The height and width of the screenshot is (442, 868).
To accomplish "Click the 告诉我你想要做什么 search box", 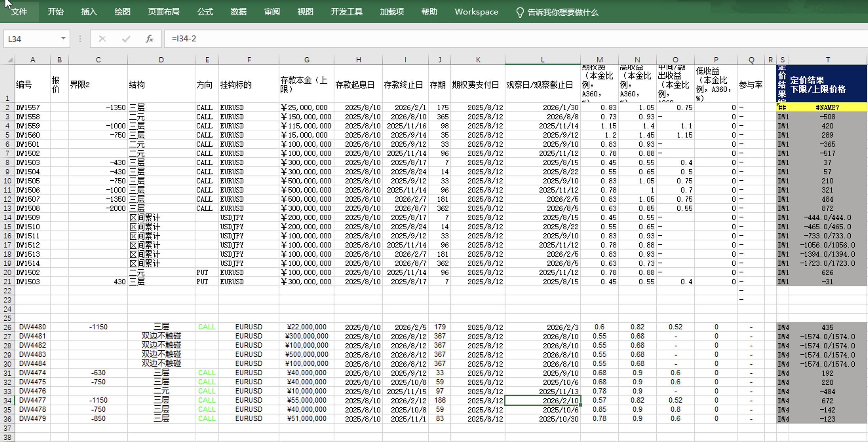I will pos(562,12).
